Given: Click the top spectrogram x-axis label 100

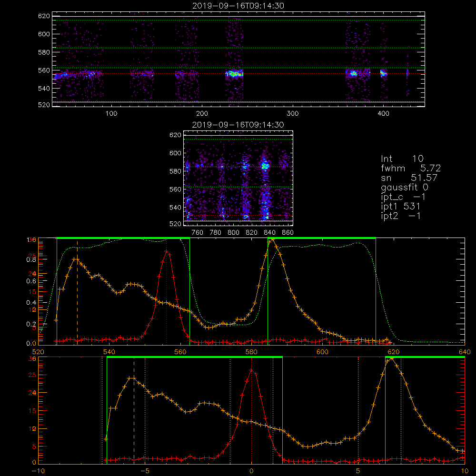Looking at the screenshot, I should 111,114.
